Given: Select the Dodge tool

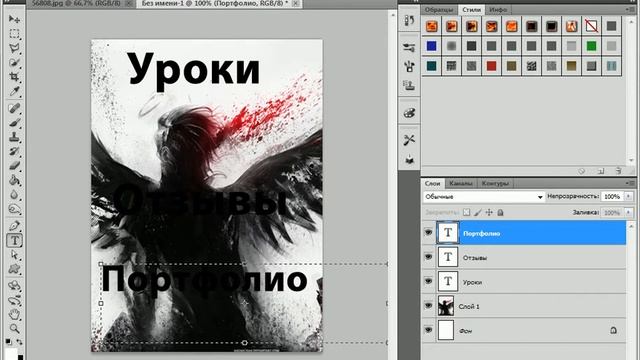Looking at the screenshot, I should point(14,209).
